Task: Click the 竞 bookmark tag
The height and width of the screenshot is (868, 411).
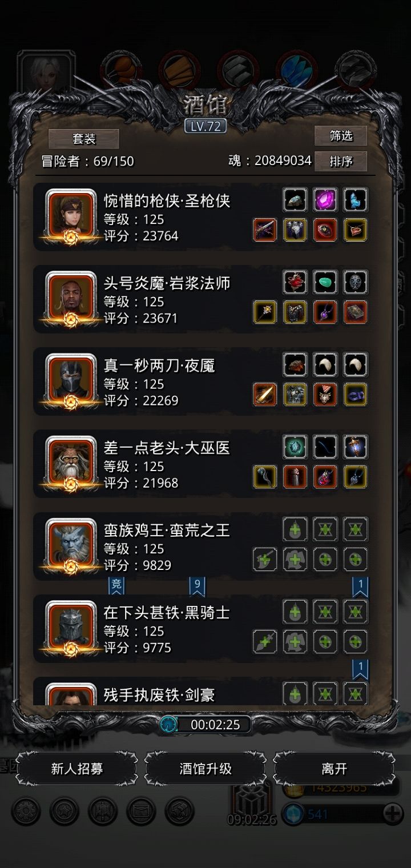Action: (116, 585)
